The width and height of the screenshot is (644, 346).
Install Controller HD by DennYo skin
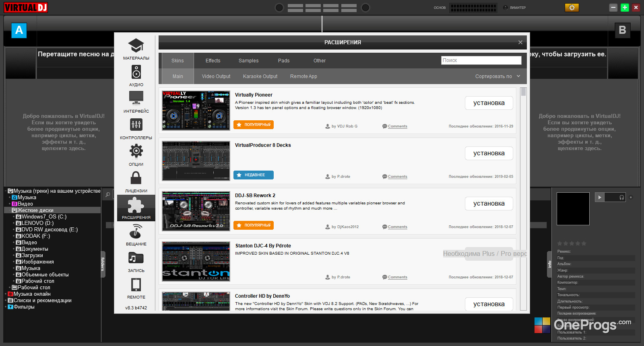tap(489, 304)
